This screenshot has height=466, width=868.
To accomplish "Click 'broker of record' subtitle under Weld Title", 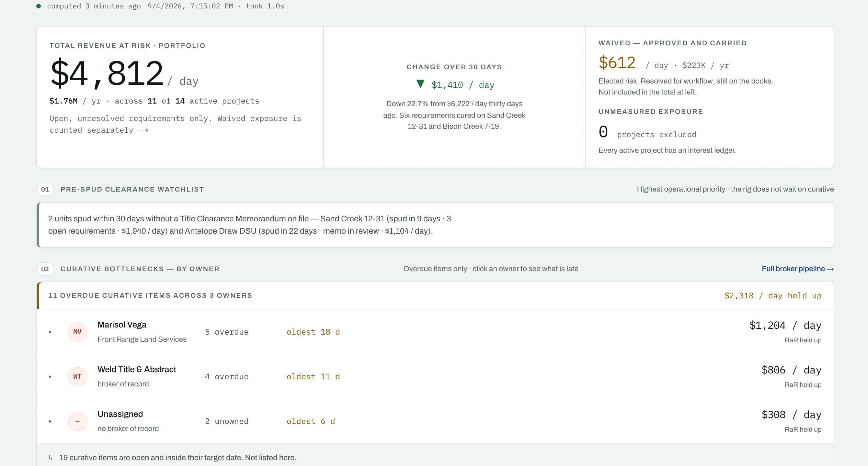I will 123,384.
